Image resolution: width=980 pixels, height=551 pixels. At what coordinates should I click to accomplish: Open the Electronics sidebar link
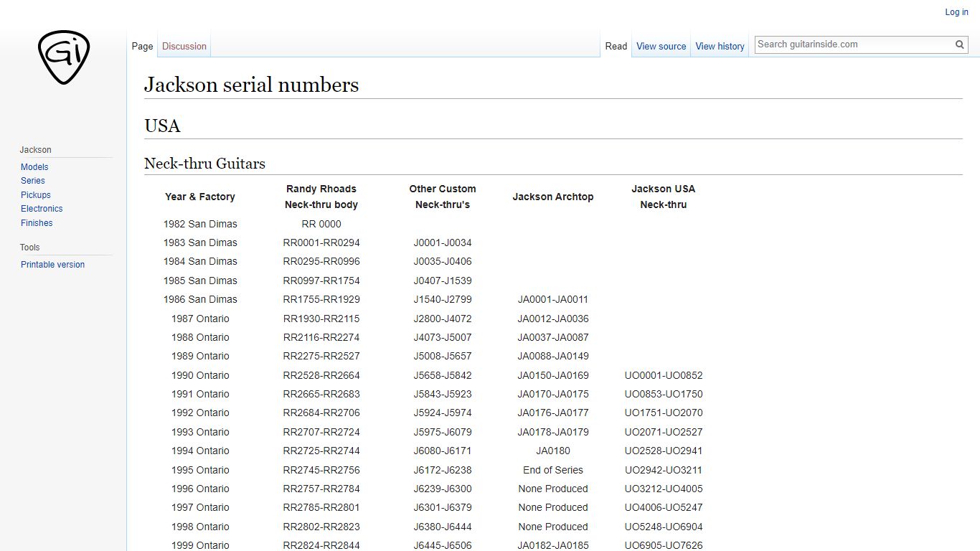coord(42,209)
